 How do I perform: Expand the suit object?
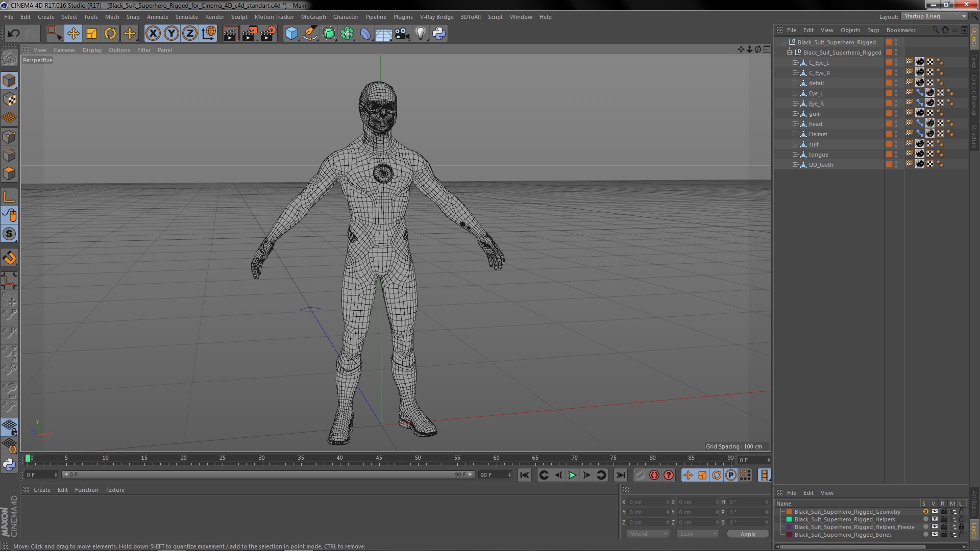(795, 144)
